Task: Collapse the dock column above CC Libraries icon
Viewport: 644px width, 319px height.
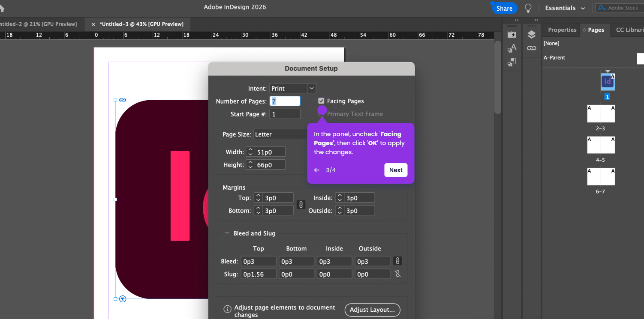Action: click(516, 20)
